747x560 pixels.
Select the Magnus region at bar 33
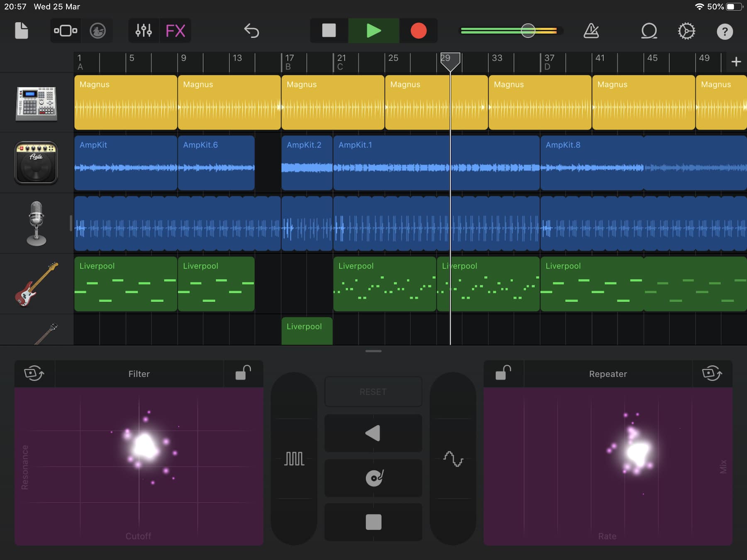point(540,102)
